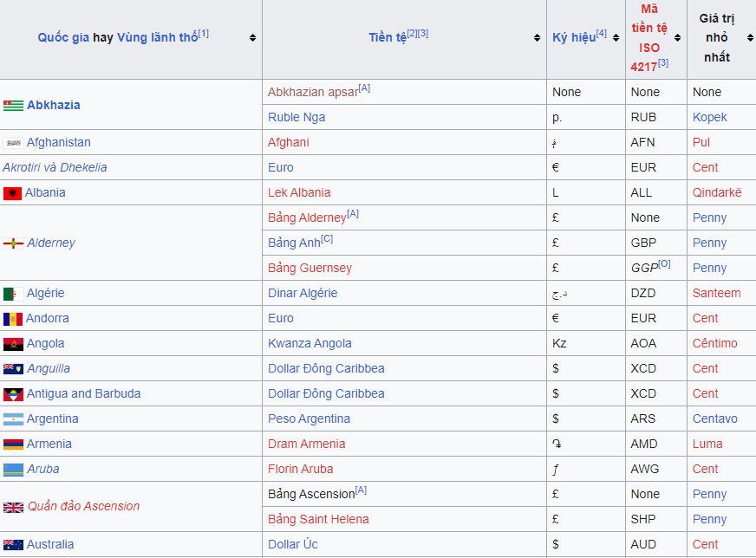
Task: Click the Abkhazia flag icon
Action: 13,106
